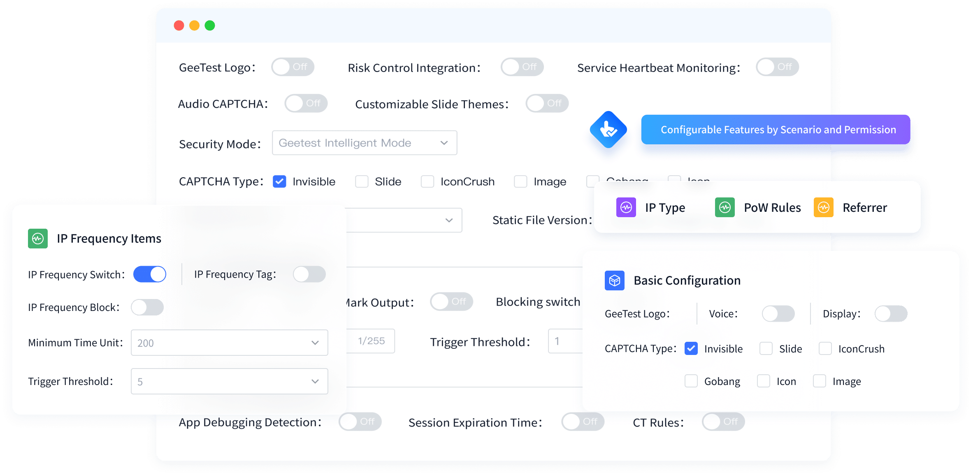Enable the IP Frequency Block toggle
This screenshot has height=473, width=980.
click(x=147, y=307)
